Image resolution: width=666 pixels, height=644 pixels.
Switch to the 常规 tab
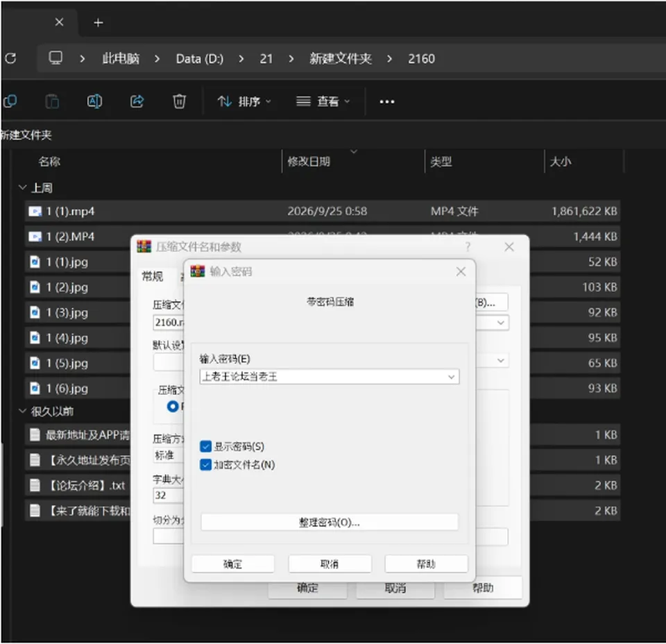coord(153,277)
